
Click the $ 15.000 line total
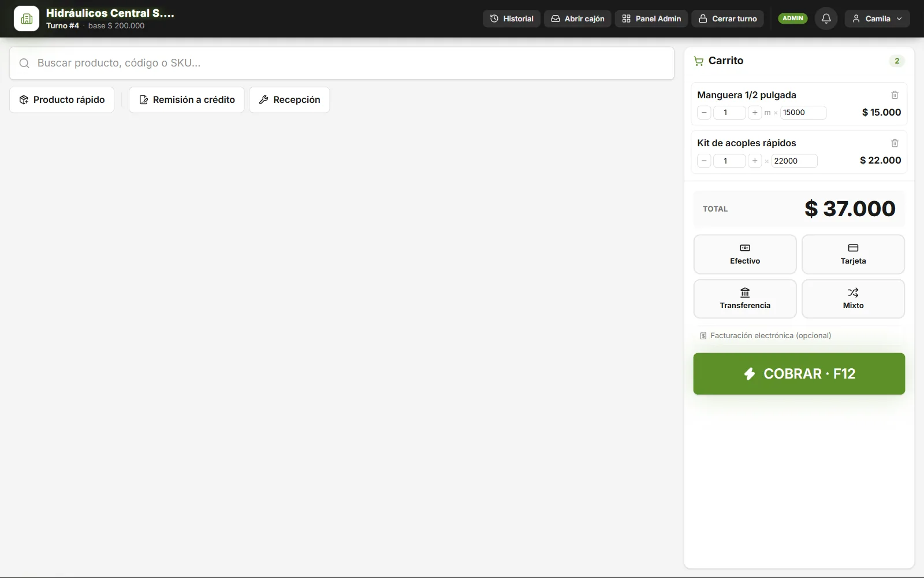(881, 113)
